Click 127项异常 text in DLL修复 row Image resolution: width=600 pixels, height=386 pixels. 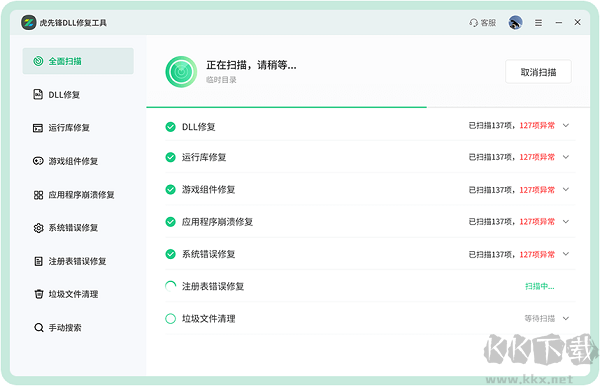click(x=537, y=125)
